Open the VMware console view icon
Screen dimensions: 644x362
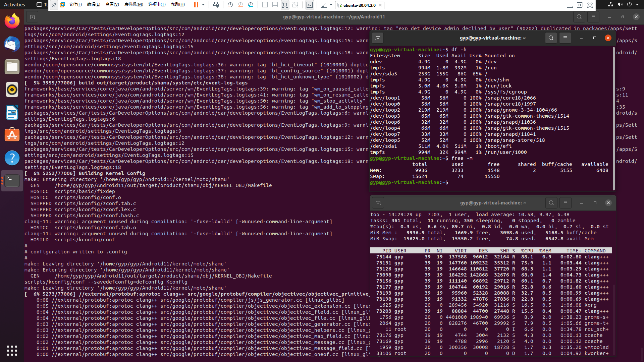[310, 5]
